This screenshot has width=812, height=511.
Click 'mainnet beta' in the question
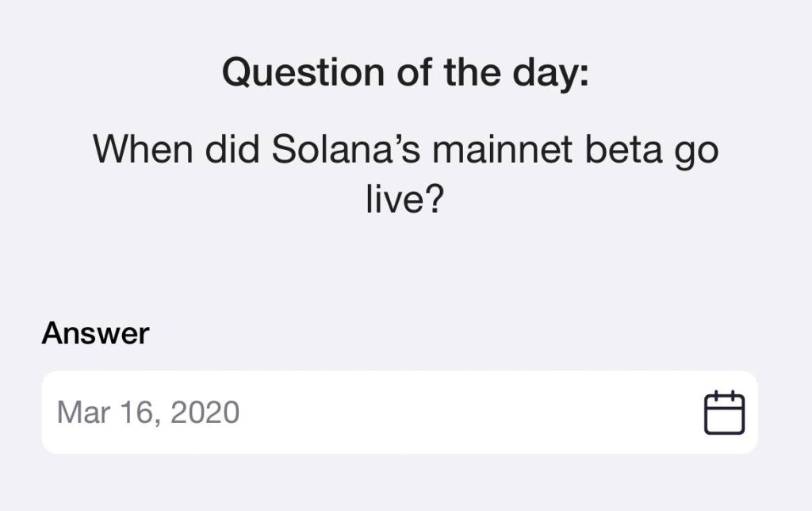[547, 149]
